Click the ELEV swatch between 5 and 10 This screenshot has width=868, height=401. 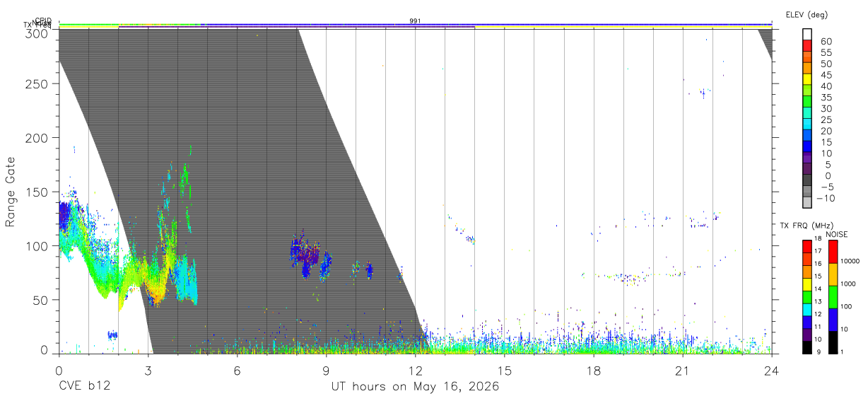coord(807,159)
